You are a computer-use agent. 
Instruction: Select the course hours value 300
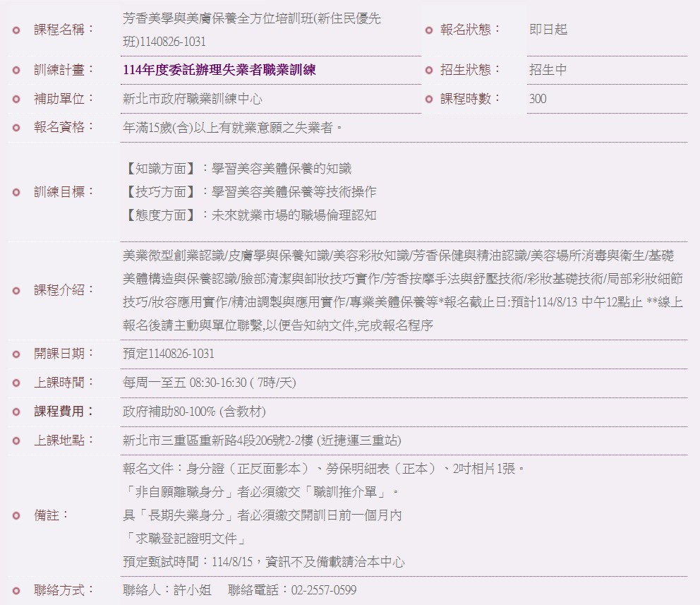(537, 100)
